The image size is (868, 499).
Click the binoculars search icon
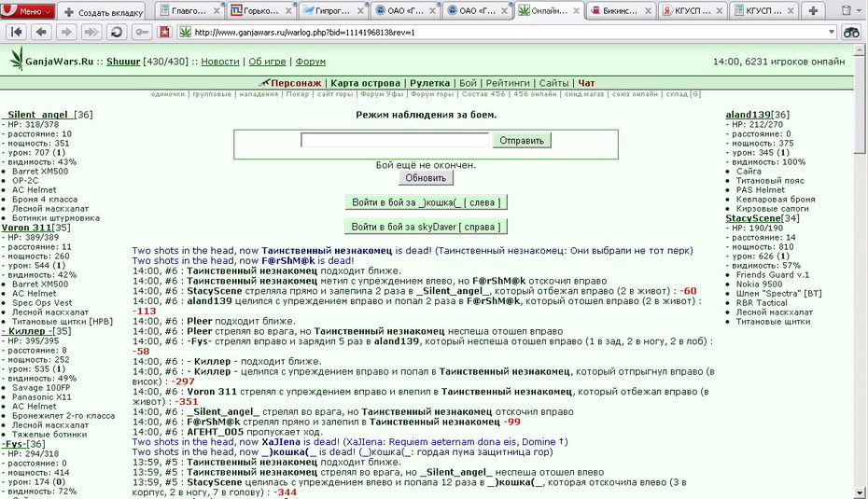pos(851,32)
